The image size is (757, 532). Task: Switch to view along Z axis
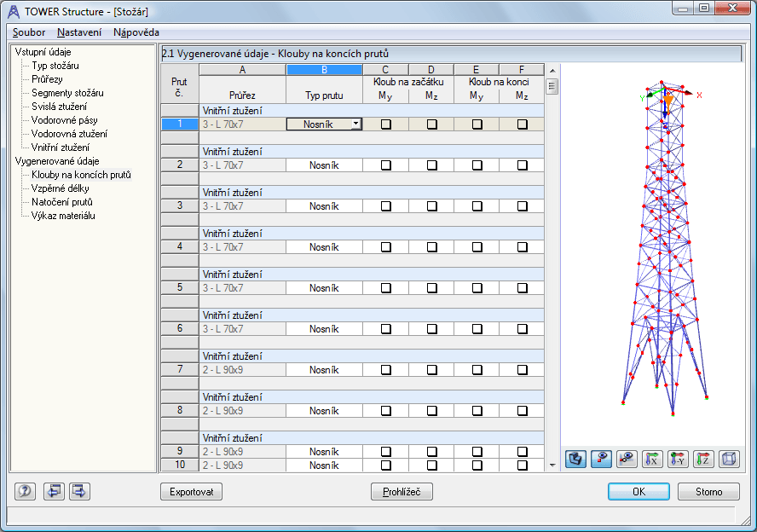pos(702,459)
